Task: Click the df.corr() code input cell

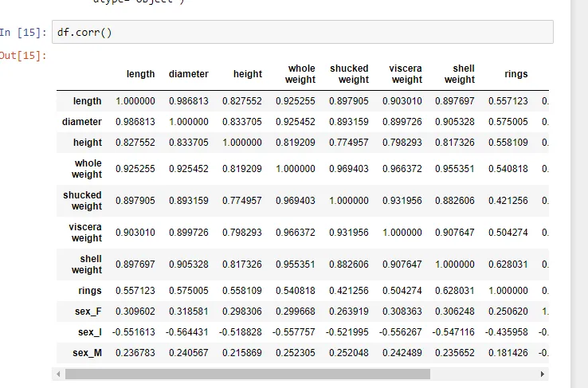Action: click(x=303, y=32)
